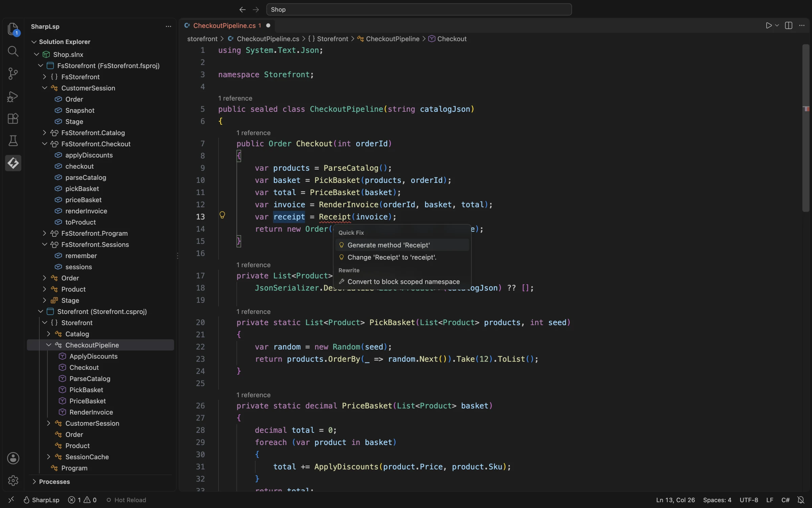812x508 pixels.
Task: Click the lightbulb code action icon on line 13
Action: (222, 215)
